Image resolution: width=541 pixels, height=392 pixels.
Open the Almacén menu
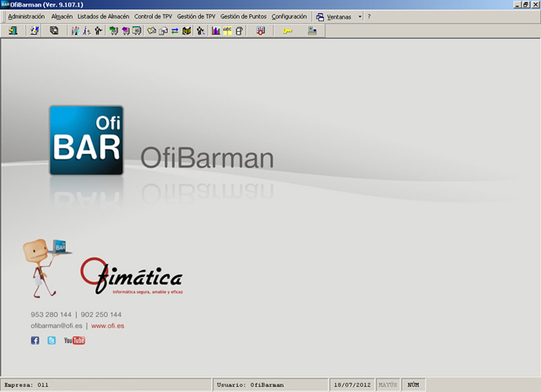click(62, 16)
